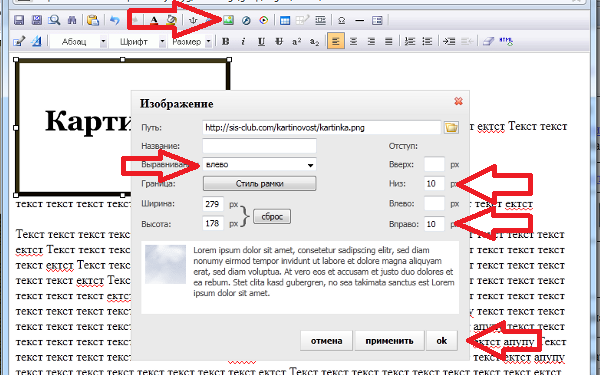Click the Ширина width field 279
Screen dimensions: 600x375
click(x=213, y=204)
